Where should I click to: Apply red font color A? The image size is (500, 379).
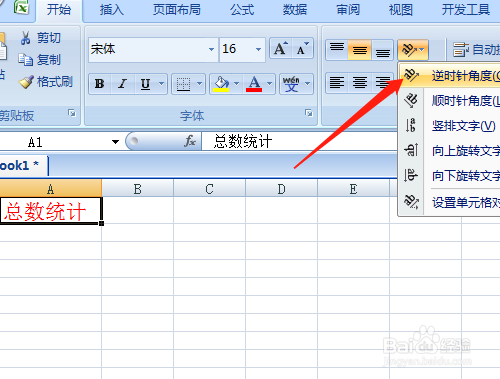coord(254,83)
